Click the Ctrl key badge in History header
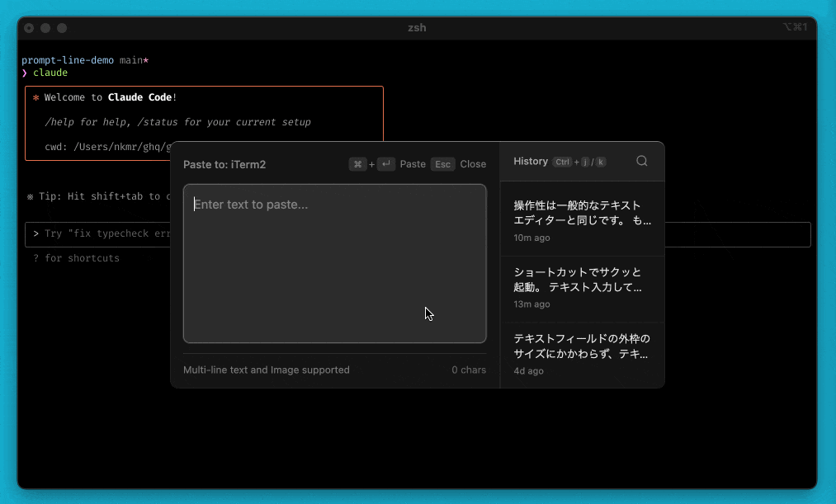 pos(562,162)
